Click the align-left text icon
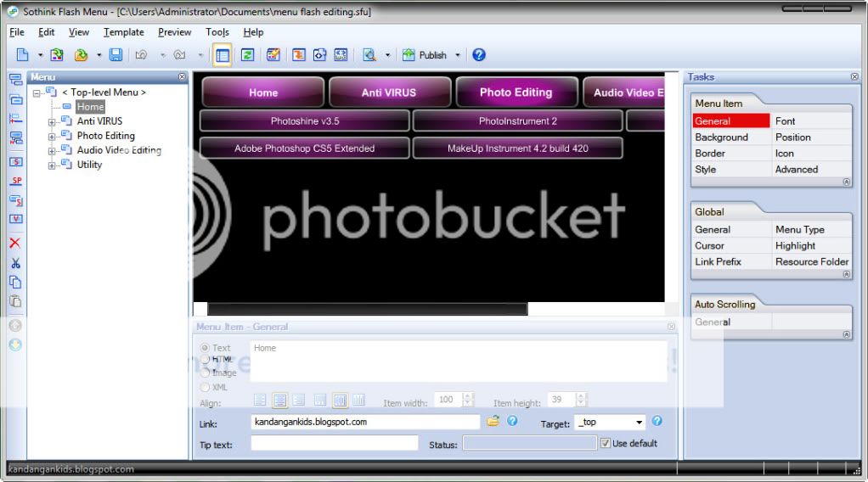 click(x=260, y=400)
